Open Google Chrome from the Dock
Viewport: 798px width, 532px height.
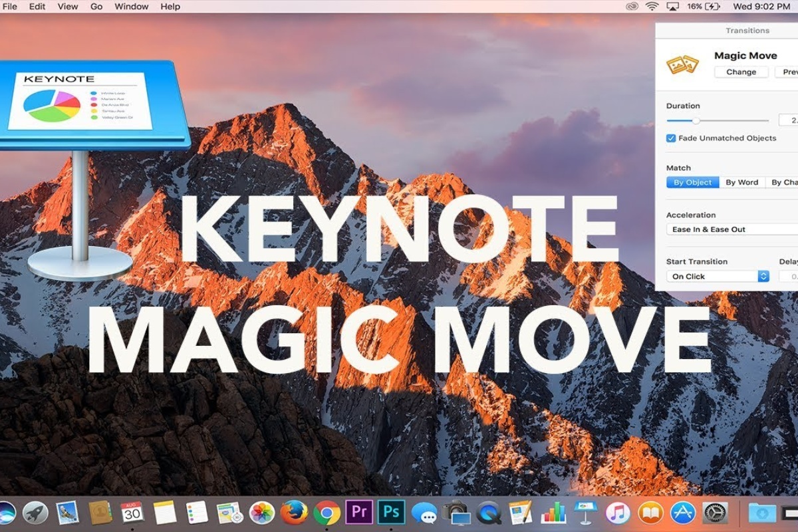click(326, 513)
